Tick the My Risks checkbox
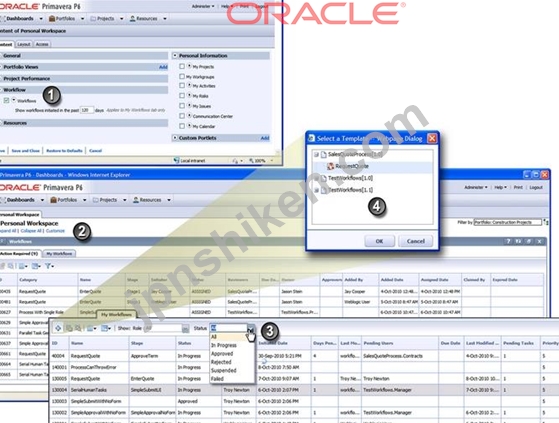559x423 pixels. click(x=182, y=96)
